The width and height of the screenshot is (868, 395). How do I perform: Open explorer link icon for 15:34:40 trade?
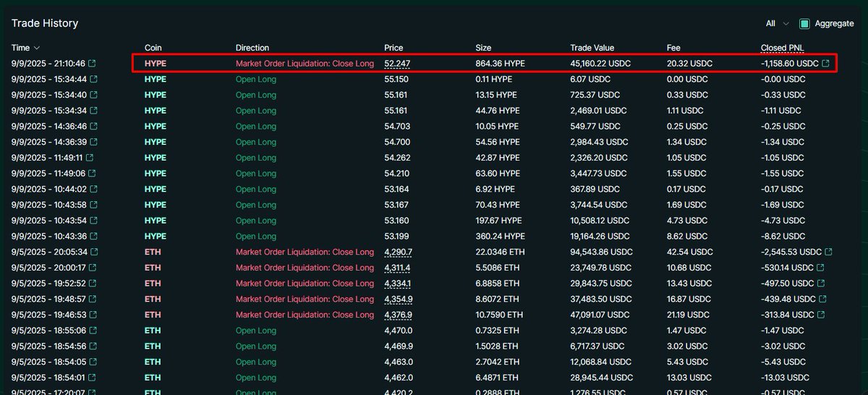93,95
